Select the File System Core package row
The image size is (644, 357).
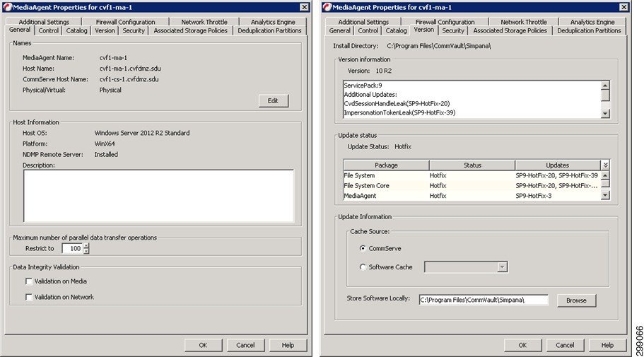point(472,186)
